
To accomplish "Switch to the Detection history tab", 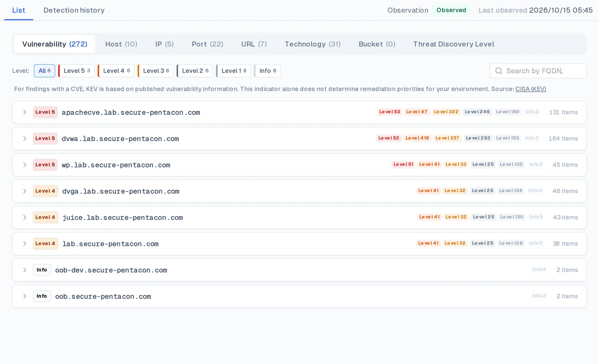I will point(74,10).
